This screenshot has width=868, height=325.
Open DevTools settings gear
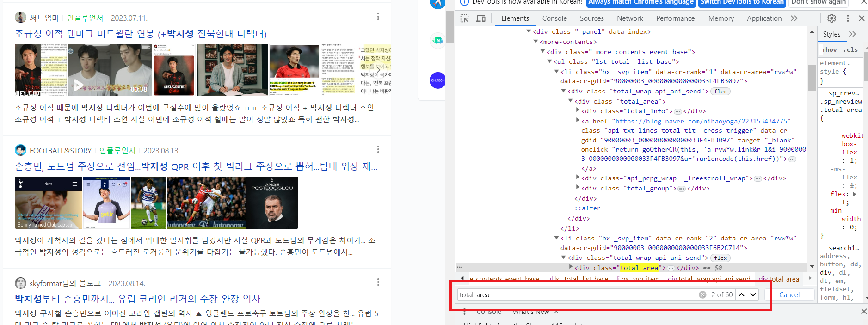831,18
